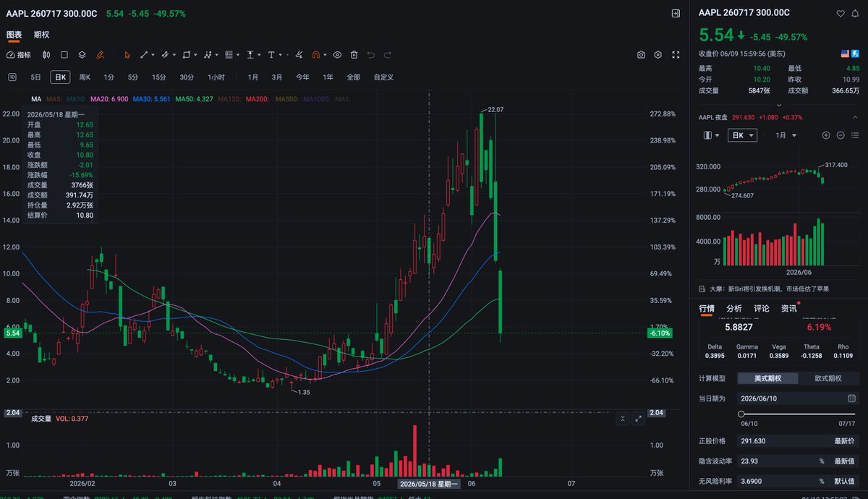Select the 15分 timeframe
868x499 pixels.
(158, 77)
